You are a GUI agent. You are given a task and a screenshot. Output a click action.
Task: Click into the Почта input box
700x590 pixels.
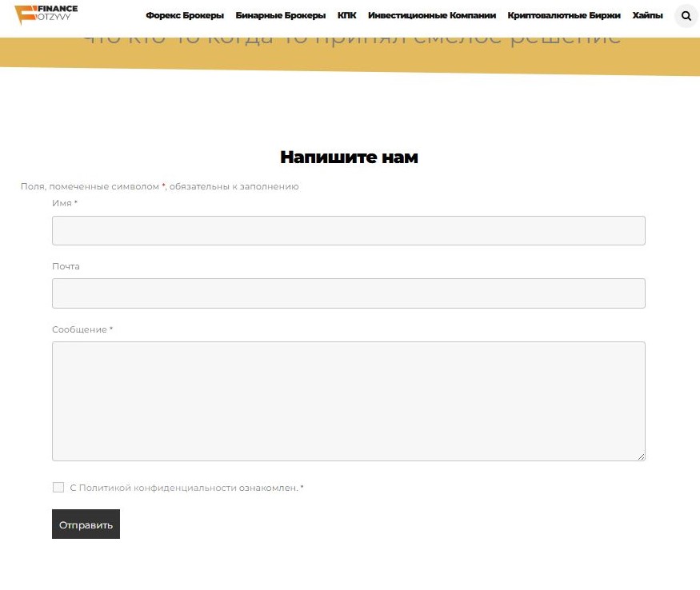[x=348, y=293]
